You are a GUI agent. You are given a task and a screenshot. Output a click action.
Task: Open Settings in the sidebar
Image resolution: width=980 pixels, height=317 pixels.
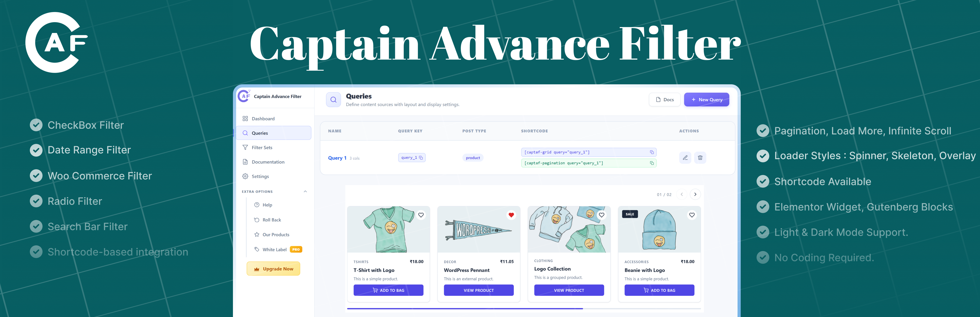274,176
